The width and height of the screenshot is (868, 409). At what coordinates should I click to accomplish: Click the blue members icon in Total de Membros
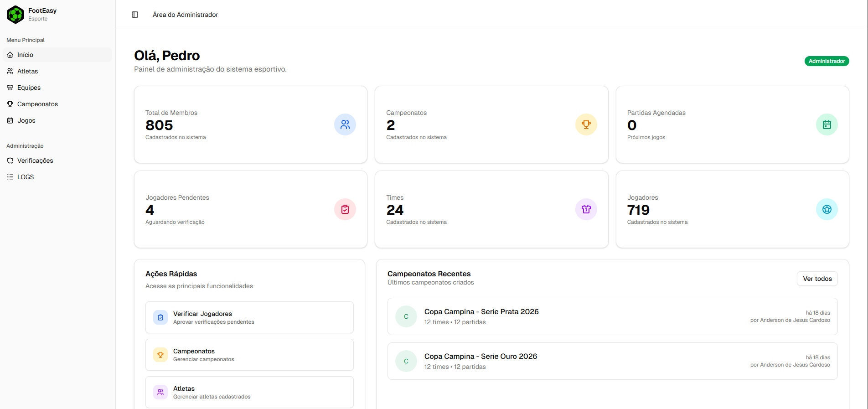tap(345, 124)
